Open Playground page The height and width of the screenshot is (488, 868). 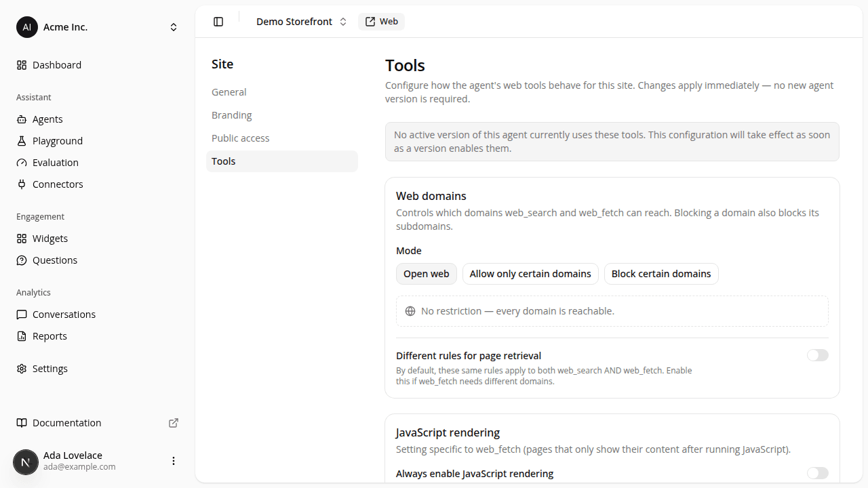click(x=98, y=141)
